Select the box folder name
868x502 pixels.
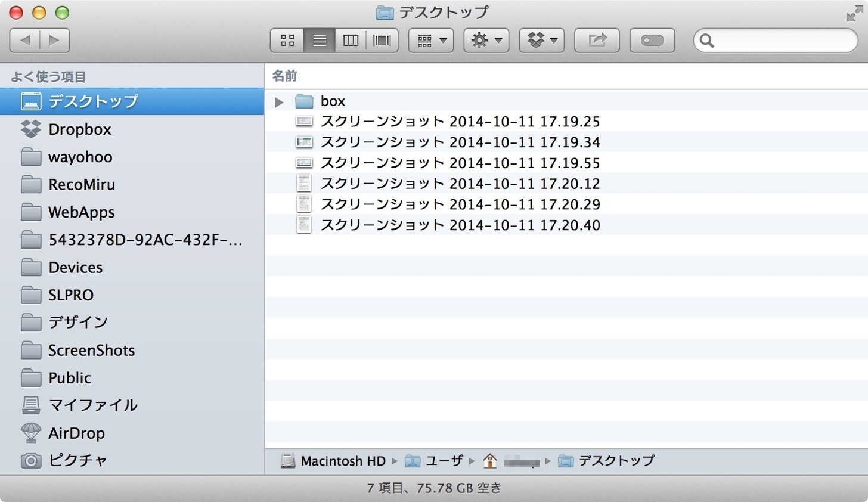click(x=333, y=101)
